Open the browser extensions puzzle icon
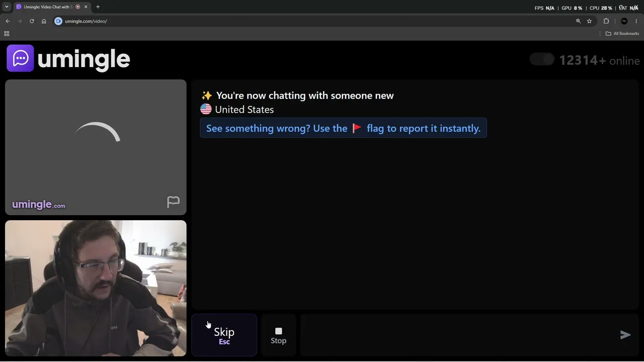The width and height of the screenshot is (644, 362). click(606, 21)
